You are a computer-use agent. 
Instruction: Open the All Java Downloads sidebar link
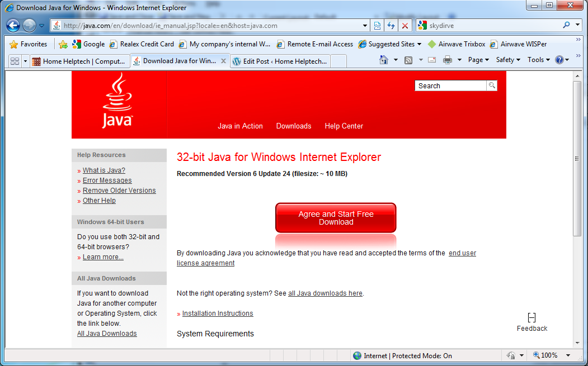pyautogui.click(x=107, y=334)
